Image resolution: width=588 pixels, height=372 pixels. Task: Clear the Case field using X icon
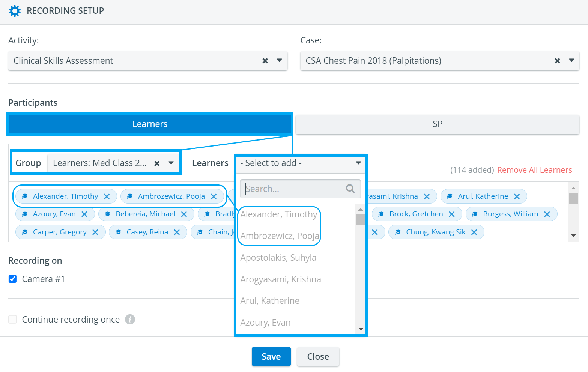(557, 61)
